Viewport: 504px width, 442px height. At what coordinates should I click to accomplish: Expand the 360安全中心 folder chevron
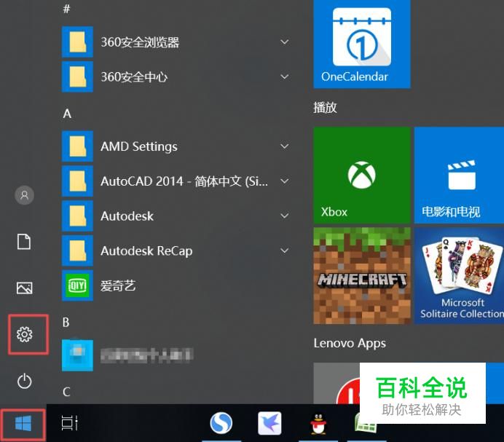pos(284,76)
